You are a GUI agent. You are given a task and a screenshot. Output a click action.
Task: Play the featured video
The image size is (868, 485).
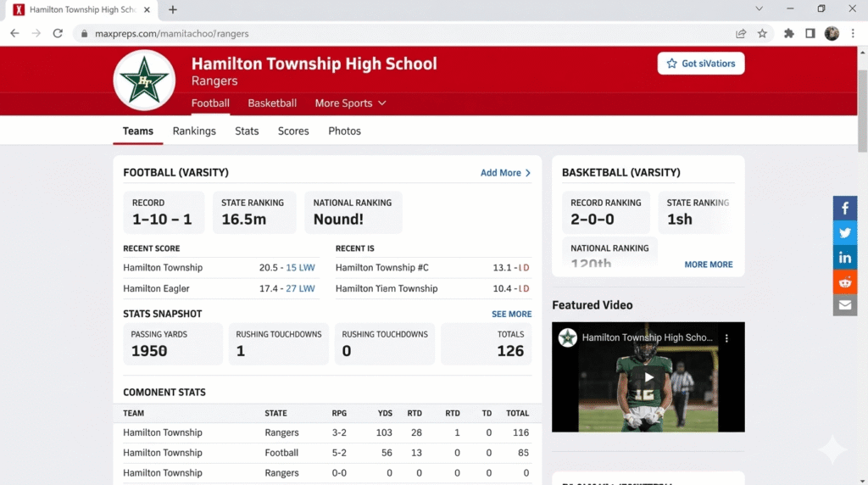coord(648,377)
